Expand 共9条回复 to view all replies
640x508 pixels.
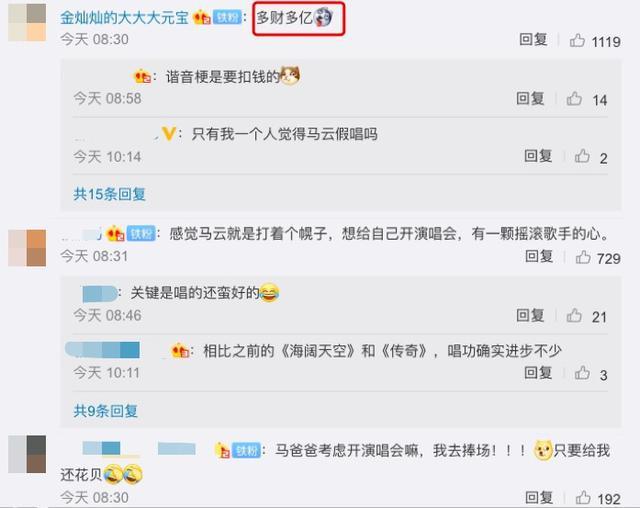105,410
